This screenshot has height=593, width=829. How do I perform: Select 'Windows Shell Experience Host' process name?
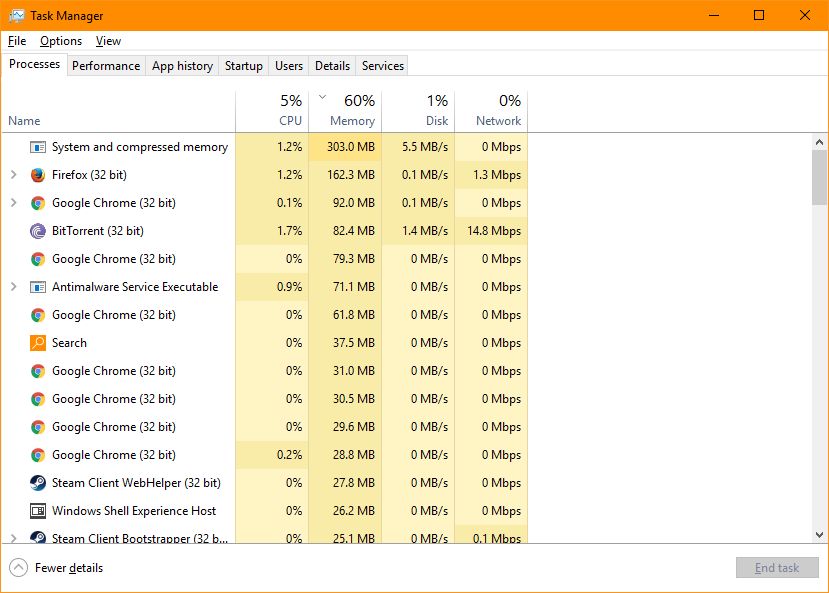point(134,511)
